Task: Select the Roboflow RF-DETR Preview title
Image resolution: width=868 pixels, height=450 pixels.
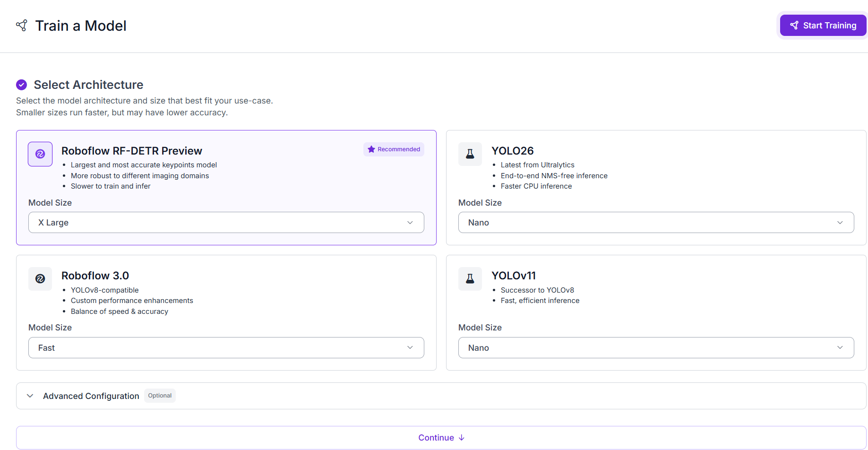Action: coord(132,151)
